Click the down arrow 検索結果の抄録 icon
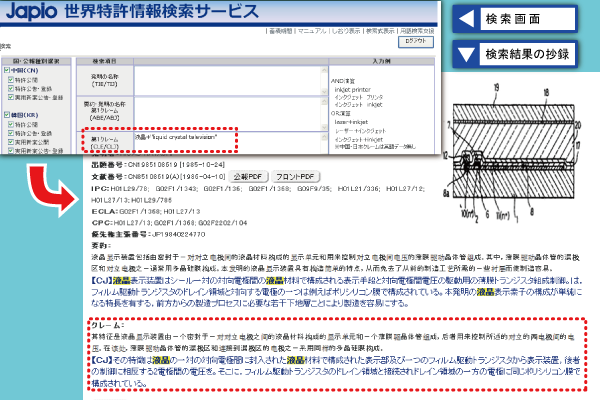The width and height of the screenshot is (600, 400). pos(467,53)
